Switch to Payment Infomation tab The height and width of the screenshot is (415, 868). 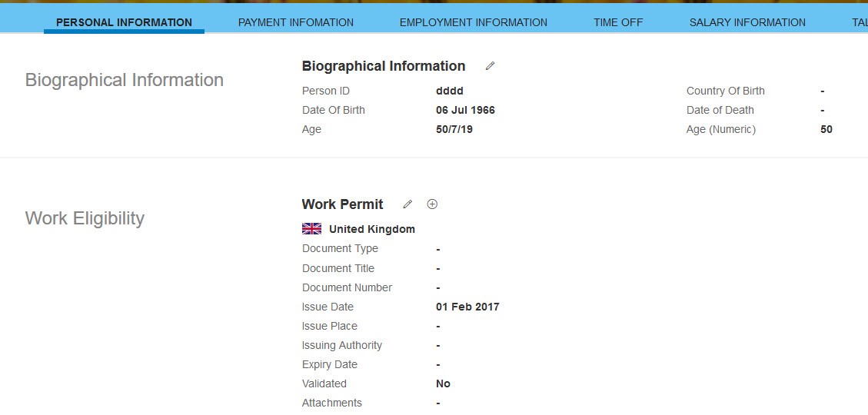point(295,23)
